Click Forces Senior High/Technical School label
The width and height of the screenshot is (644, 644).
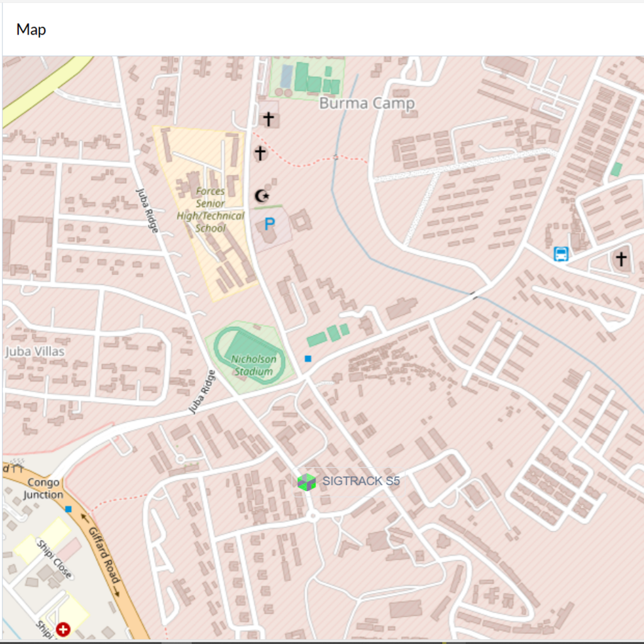click(210, 209)
